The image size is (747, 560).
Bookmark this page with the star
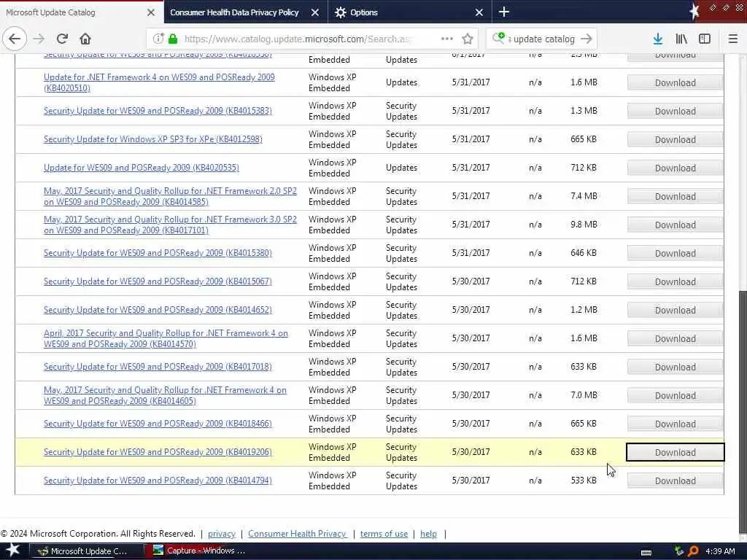[x=468, y=39]
